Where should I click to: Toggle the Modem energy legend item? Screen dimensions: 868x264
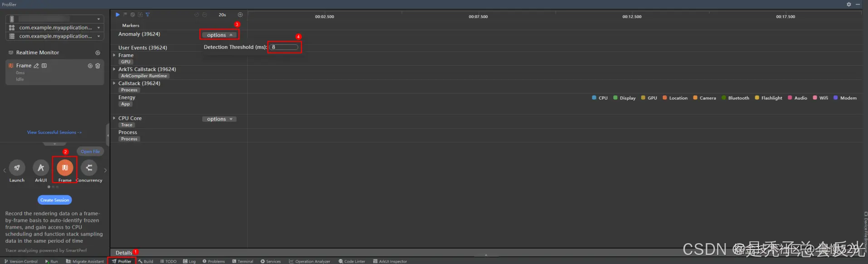point(845,98)
